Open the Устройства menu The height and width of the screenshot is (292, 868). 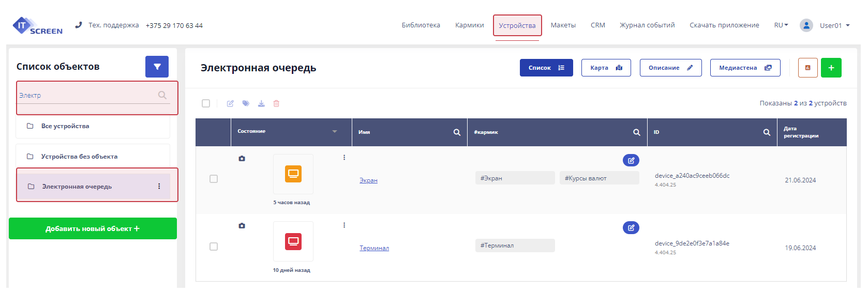coord(517,25)
